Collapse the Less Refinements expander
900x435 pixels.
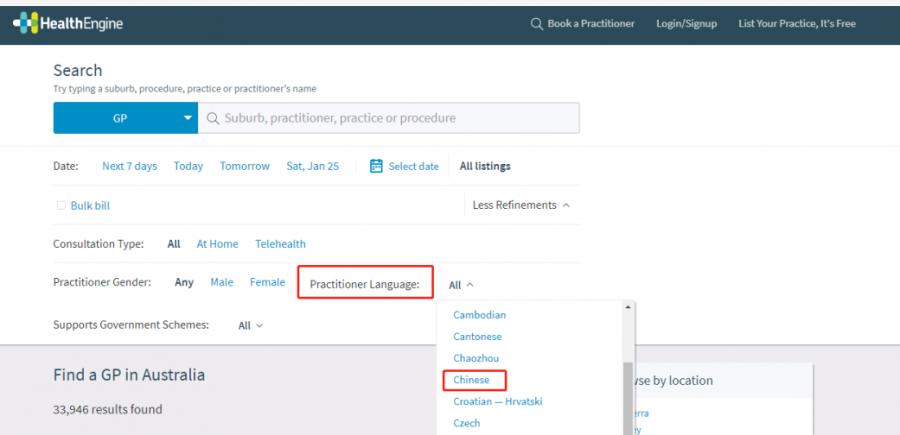(x=521, y=205)
